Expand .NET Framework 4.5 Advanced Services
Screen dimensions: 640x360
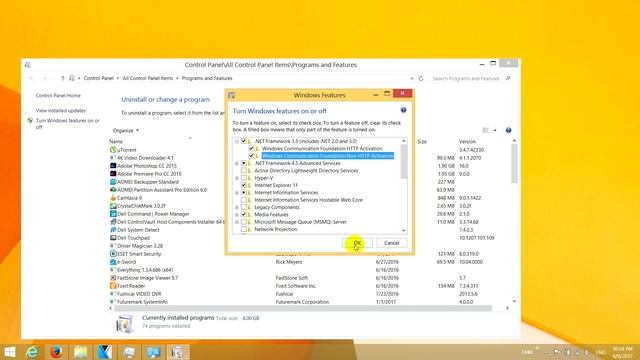click(237, 163)
